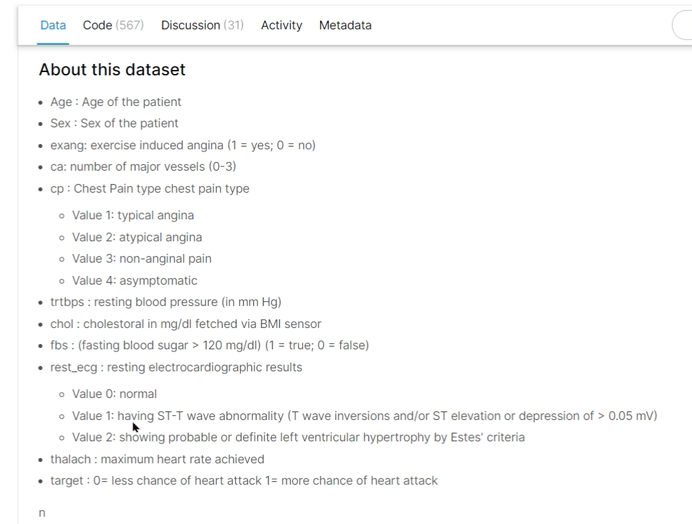Click the fbs fasting blood sugar entry
Screen dimensions: 692x524
pos(209,345)
